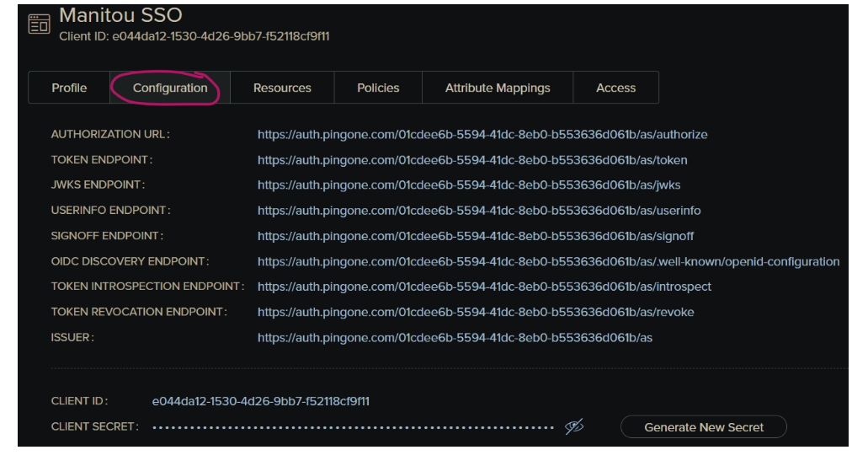Screen dimensions: 868x466
Task: Click the OIDC DISCOVERY ENDPOINT label
Action: [x=130, y=261]
